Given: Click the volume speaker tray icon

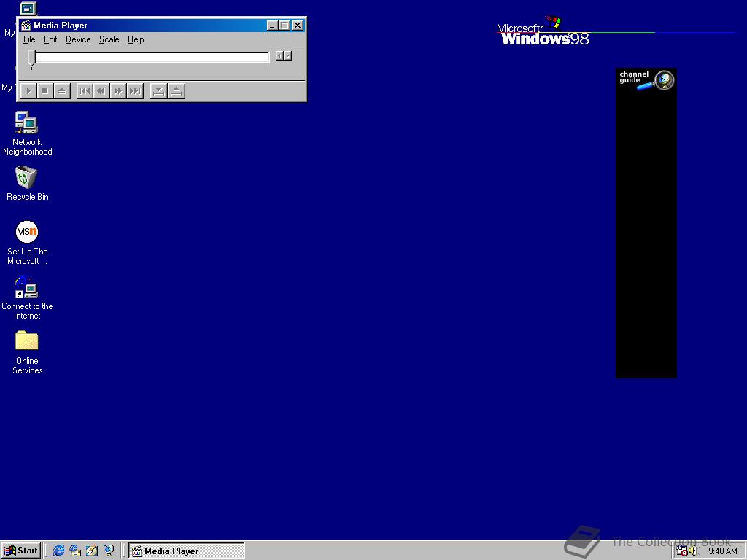Looking at the screenshot, I should 693,551.
